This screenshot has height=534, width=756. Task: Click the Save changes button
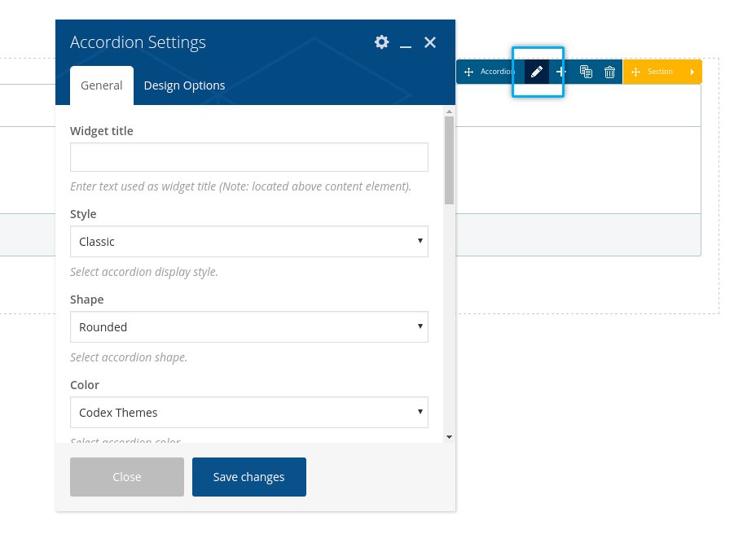click(x=248, y=477)
